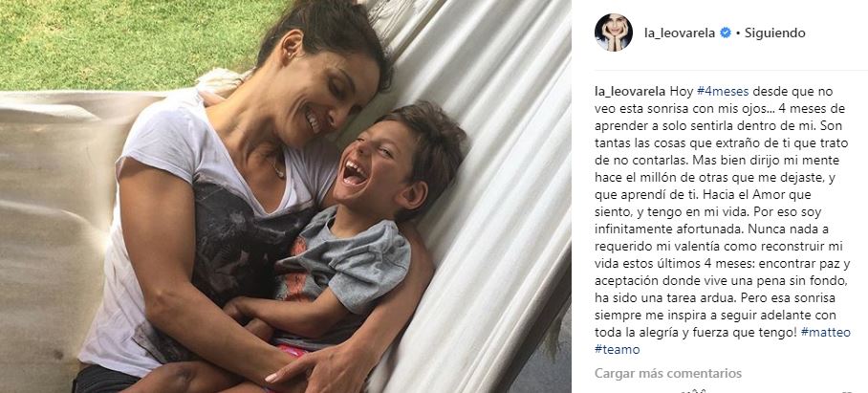Click the caption text starting with 'Hoy'
The image size is (868, 393).
723,220
